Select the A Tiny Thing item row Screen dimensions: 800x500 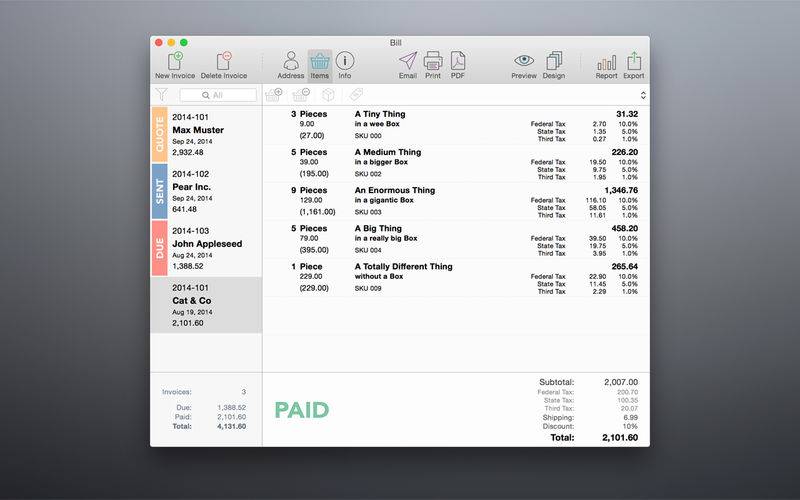(456, 126)
